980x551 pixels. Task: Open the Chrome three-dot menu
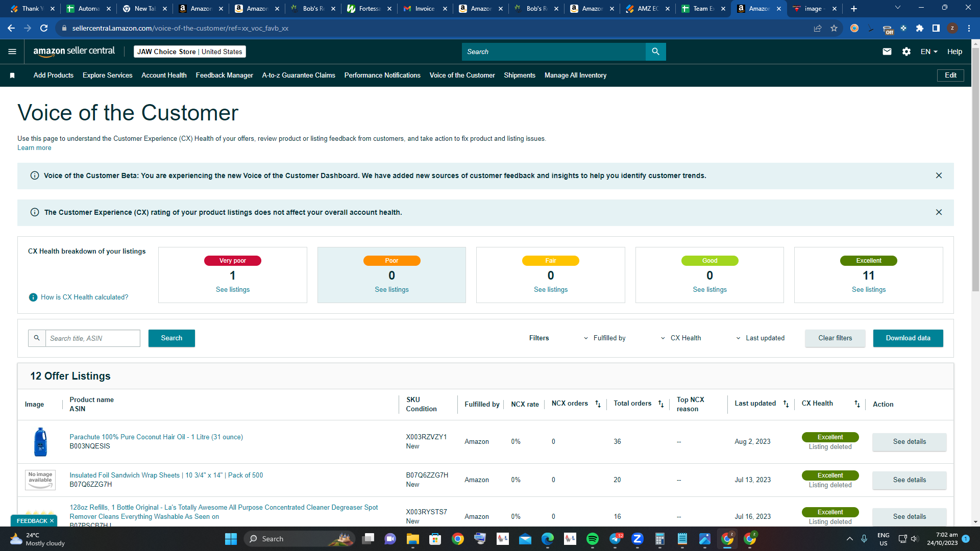(x=969, y=28)
